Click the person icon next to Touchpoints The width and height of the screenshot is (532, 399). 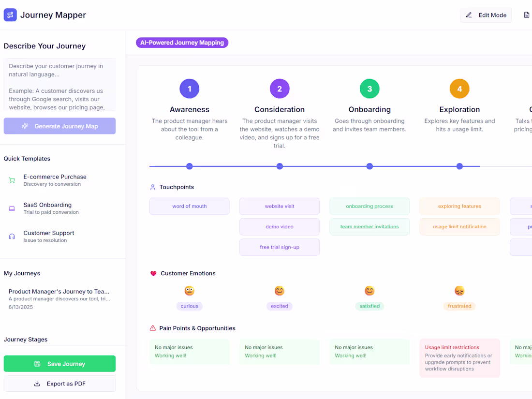click(152, 187)
